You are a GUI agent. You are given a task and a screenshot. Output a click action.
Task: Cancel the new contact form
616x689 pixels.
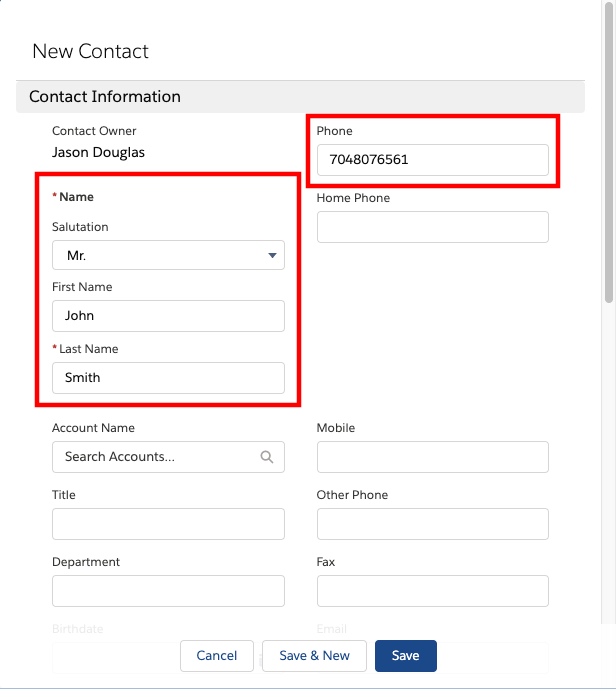click(217, 656)
